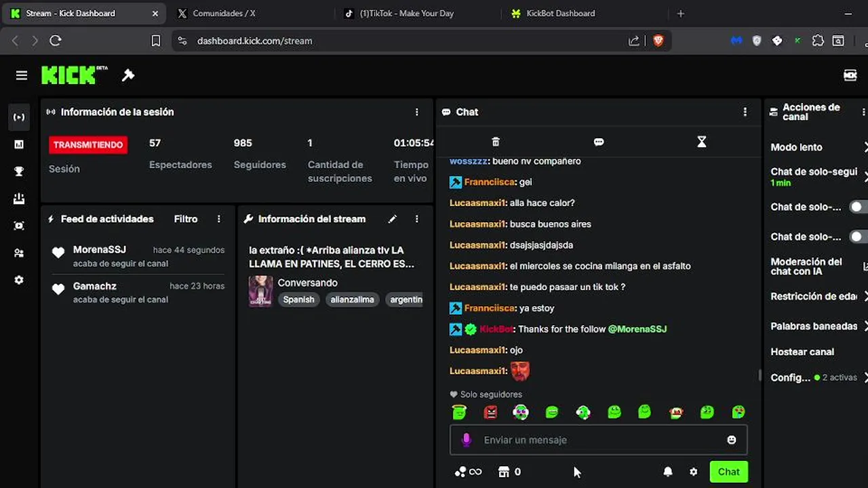Bookmark this page with the bookmark icon
Screen dimensions: 868x488
pos(155,41)
